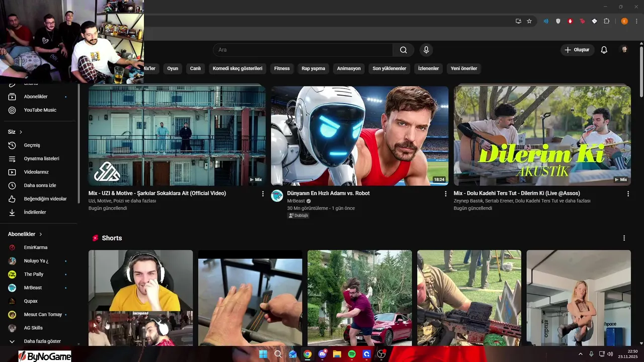
Task: Open the YouTube account avatar menu
Action: pyautogui.click(x=624, y=50)
